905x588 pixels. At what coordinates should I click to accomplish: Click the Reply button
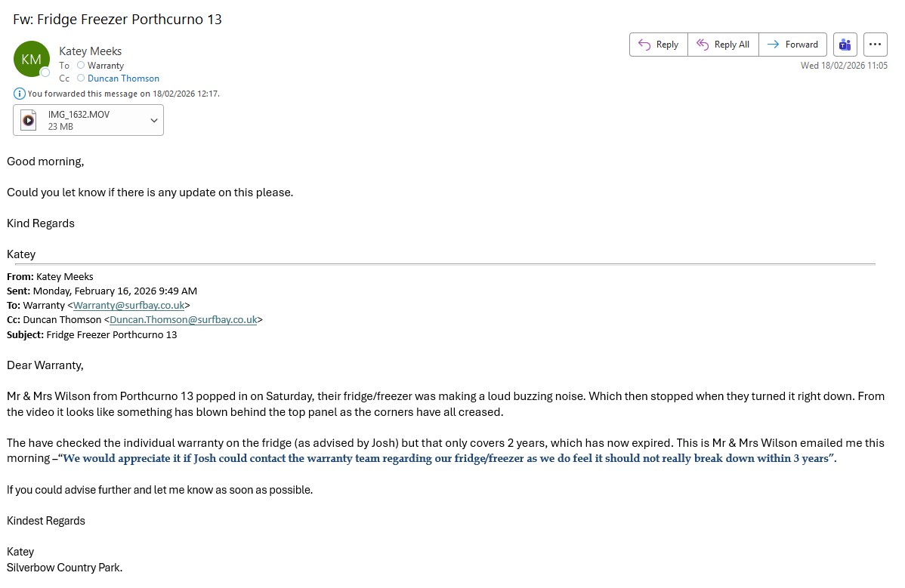tap(659, 45)
